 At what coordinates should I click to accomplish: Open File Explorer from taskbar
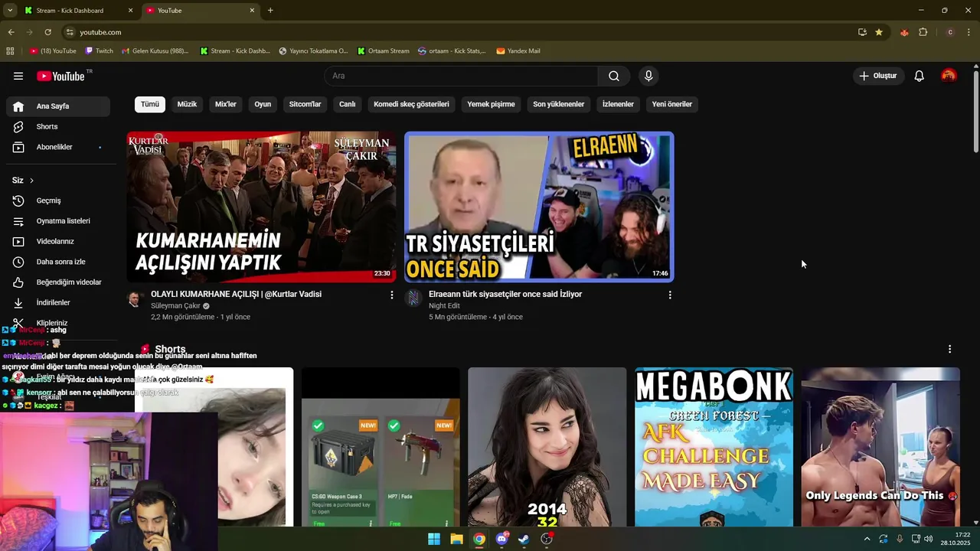click(x=456, y=539)
